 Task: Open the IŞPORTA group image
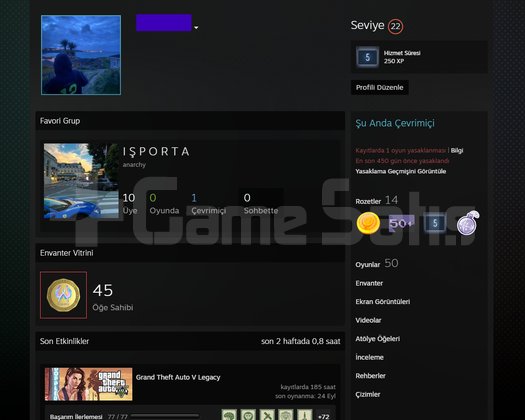pyautogui.click(x=81, y=182)
